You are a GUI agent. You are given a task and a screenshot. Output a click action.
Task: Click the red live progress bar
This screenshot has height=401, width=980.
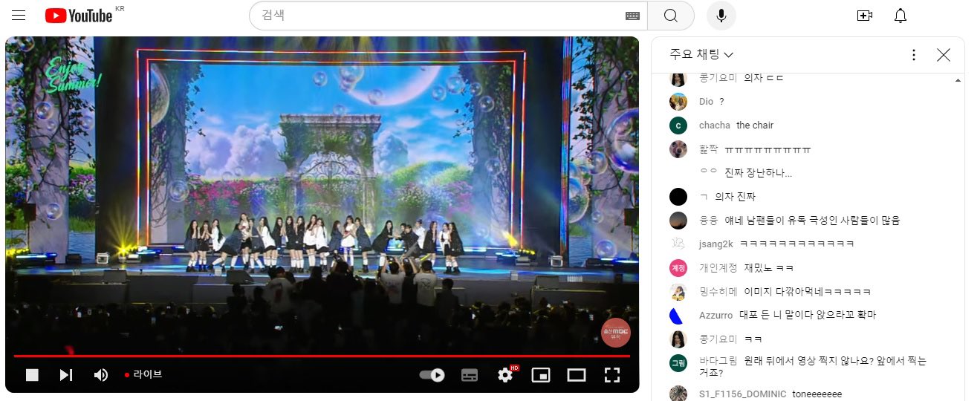[319, 356]
